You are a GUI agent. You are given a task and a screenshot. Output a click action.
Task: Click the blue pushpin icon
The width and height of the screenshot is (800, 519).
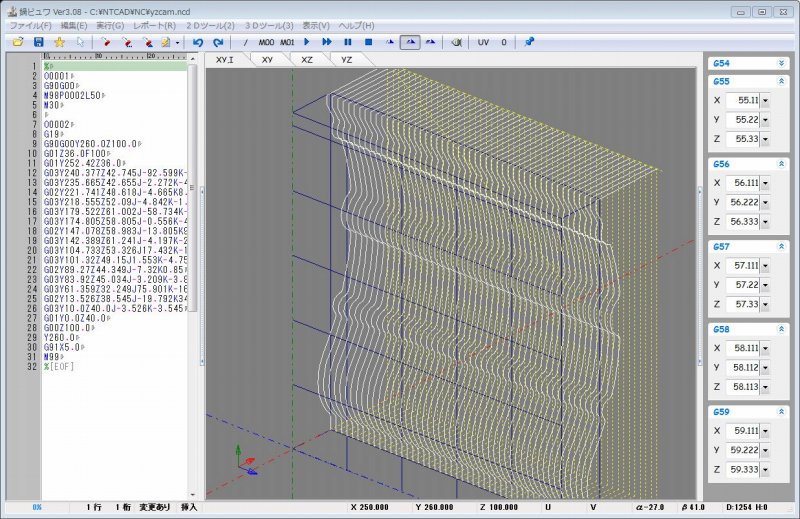click(x=529, y=42)
